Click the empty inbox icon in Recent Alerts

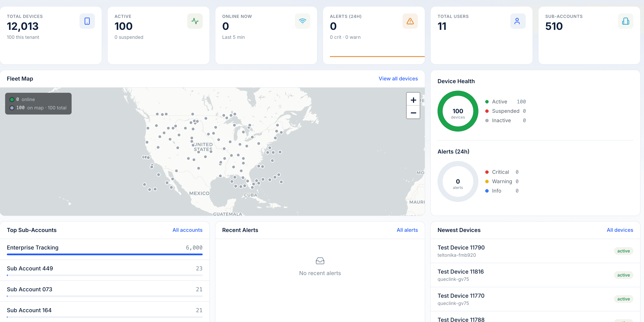point(320,261)
